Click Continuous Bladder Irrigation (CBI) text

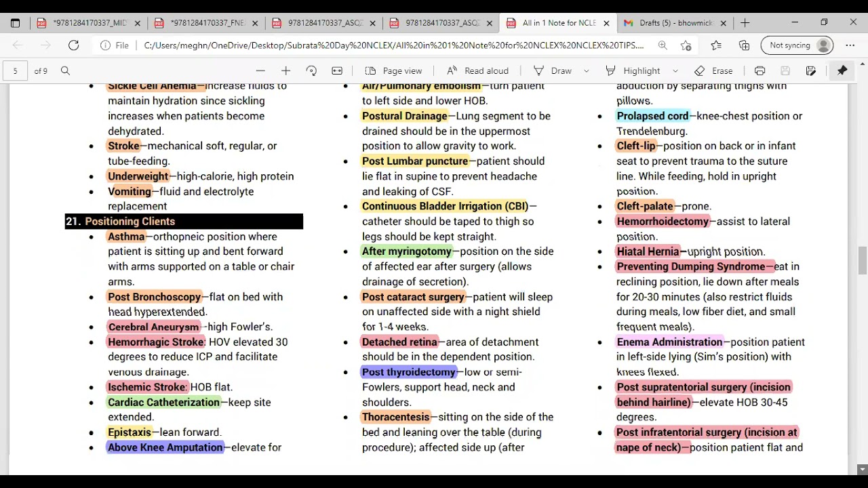(445, 206)
